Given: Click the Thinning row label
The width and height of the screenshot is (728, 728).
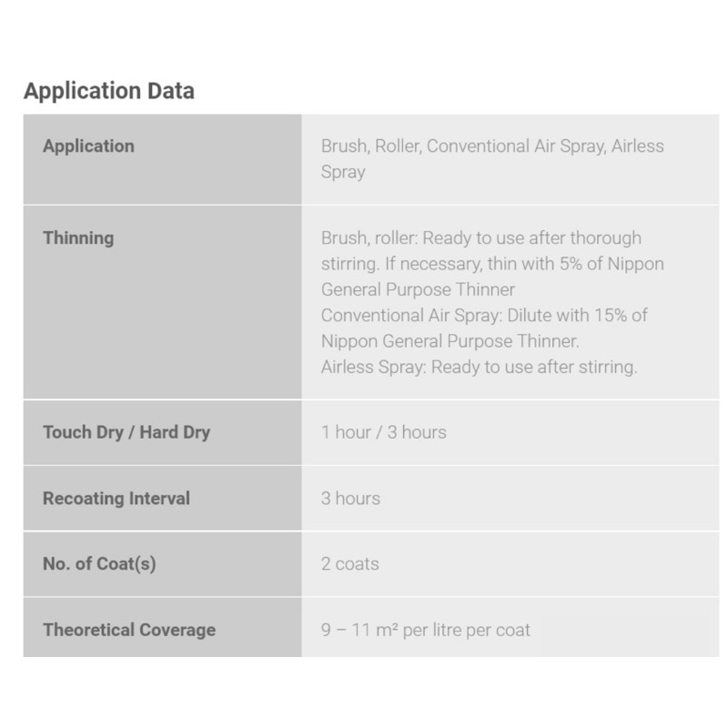Looking at the screenshot, I should tap(78, 238).
